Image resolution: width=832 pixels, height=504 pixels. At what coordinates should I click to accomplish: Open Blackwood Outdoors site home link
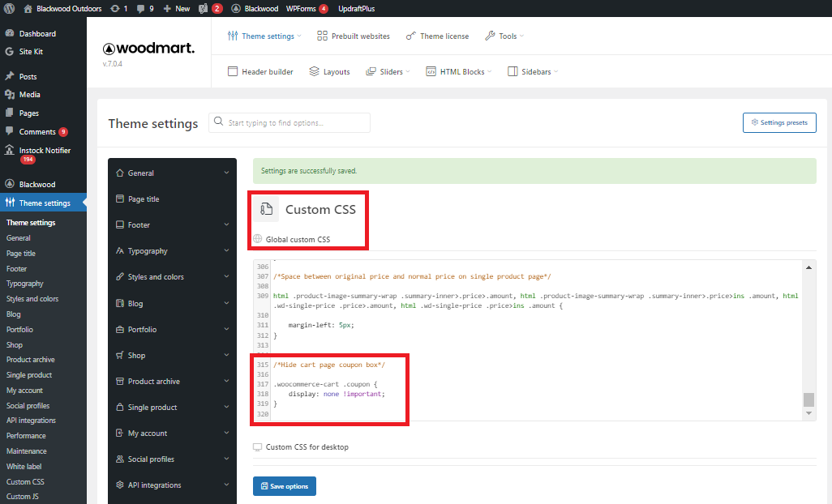(62, 8)
